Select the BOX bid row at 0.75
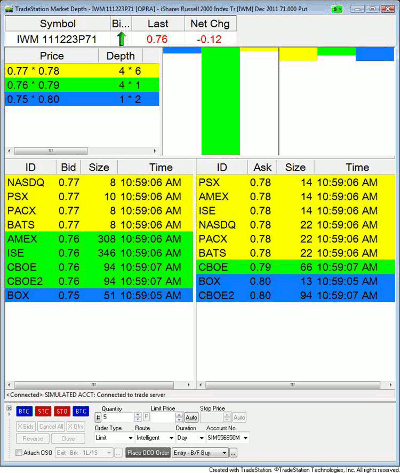400x473 pixels. coord(99,295)
